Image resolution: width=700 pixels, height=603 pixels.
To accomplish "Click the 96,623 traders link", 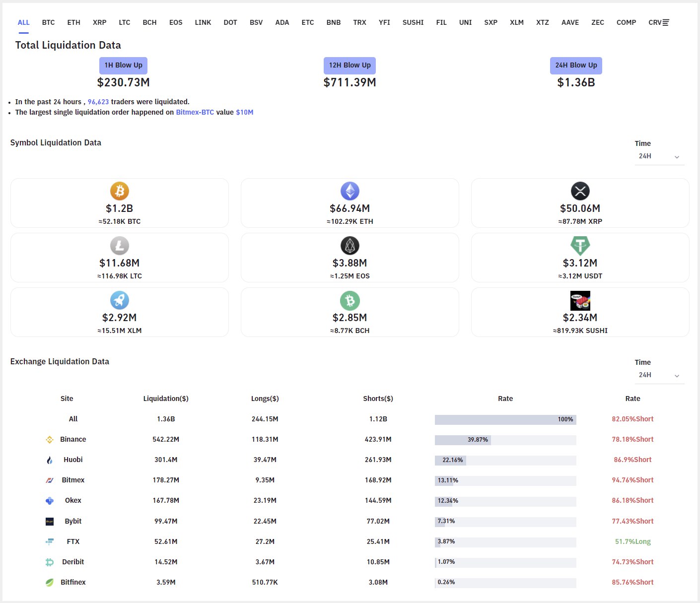I will coord(98,102).
